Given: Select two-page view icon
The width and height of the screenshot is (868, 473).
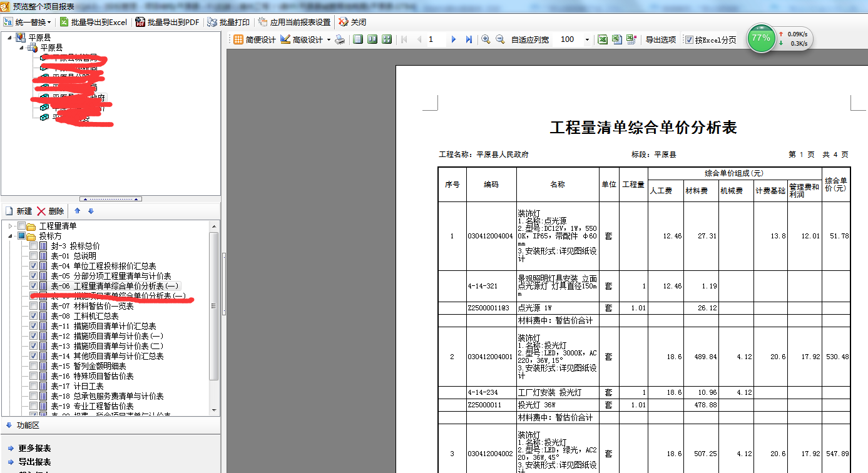Looking at the screenshot, I should (372, 39).
